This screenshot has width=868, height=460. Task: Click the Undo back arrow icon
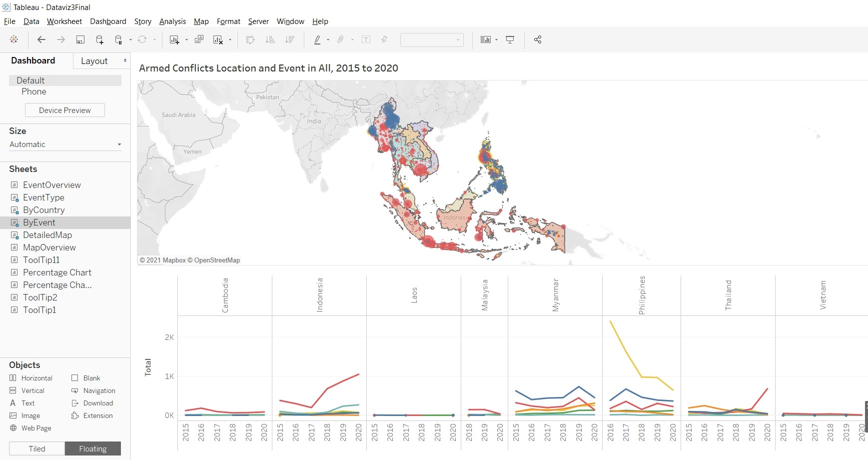[41, 39]
